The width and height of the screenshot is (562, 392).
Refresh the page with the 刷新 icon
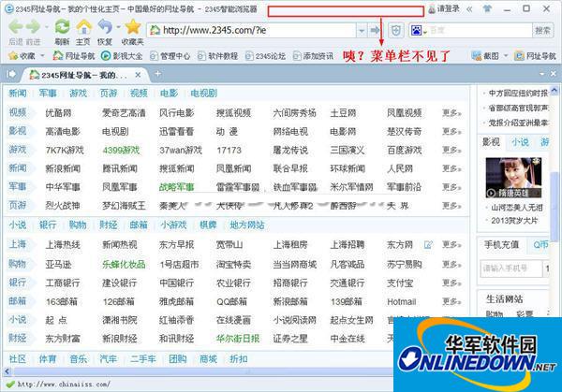(x=63, y=27)
